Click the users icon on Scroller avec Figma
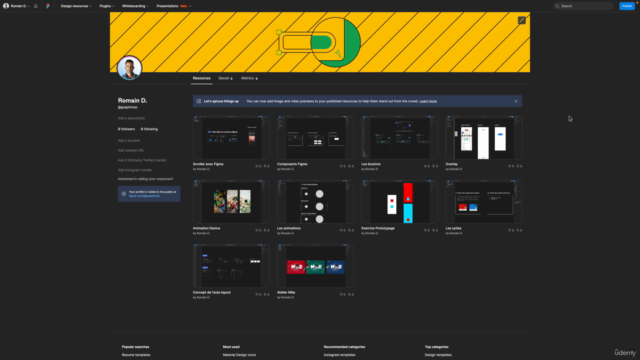Viewport: 640px width, 360px height. pyautogui.click(x=265, y=166)
